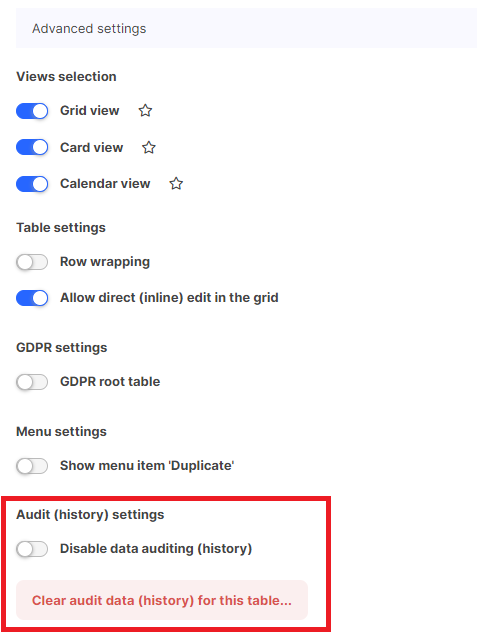The height and width of the screenshot is (635, 477).
Task: Enable the GDPR root table switch
Action: point(32,382)
